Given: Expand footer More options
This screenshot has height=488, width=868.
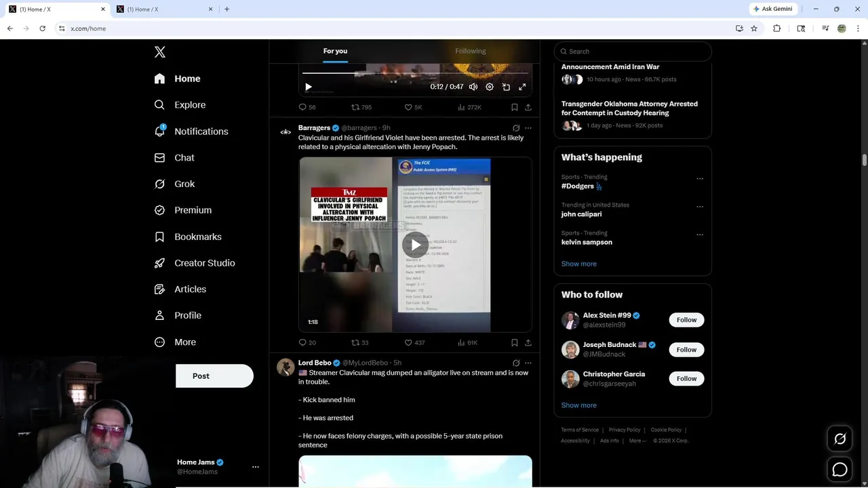Looking at the screenshot, I should click(637, 441).
